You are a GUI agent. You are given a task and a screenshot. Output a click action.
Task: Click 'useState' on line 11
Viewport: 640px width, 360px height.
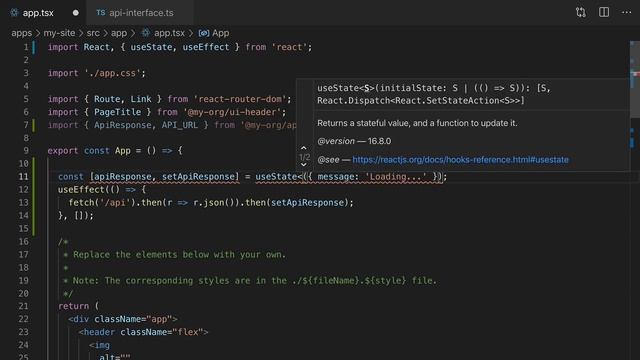pyautogui.click(x=276, y=177)
